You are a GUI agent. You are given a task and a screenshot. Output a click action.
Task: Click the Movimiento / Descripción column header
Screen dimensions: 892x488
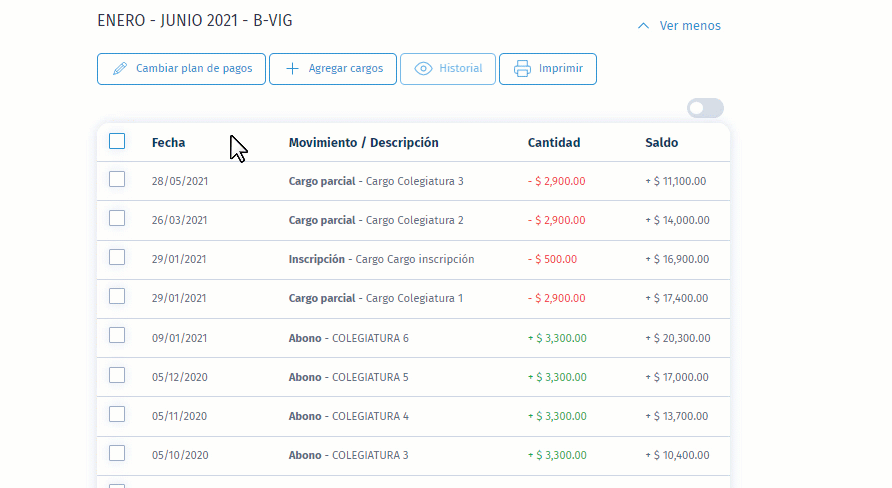[x=364, y=143]
